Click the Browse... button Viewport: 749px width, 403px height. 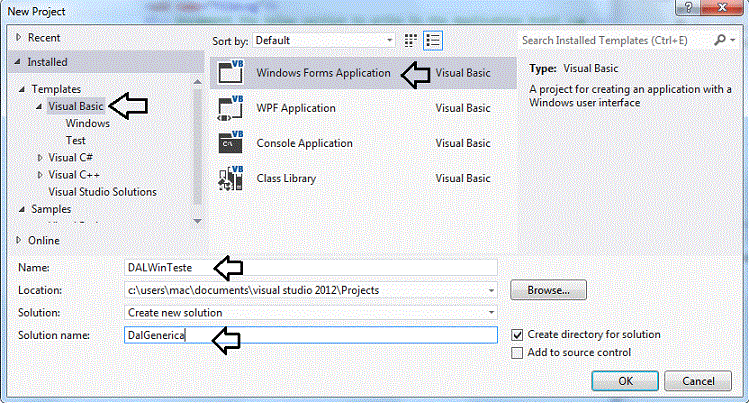click(548, 290)
